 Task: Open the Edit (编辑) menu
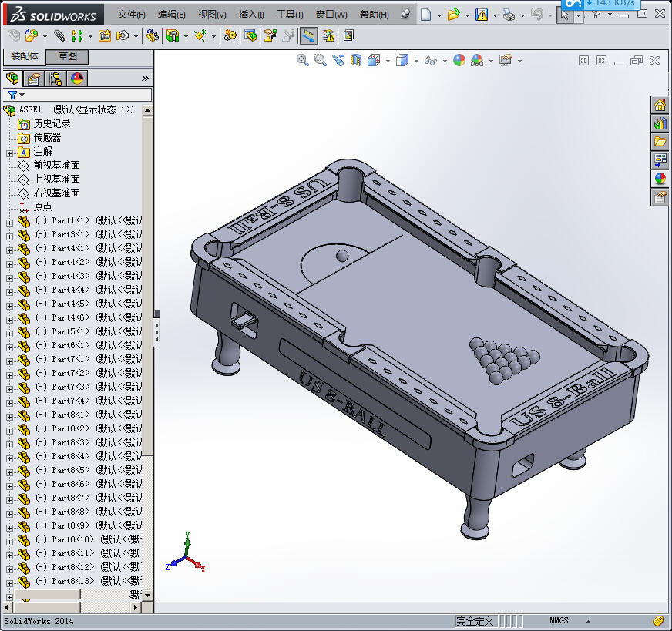coord(171,15)
